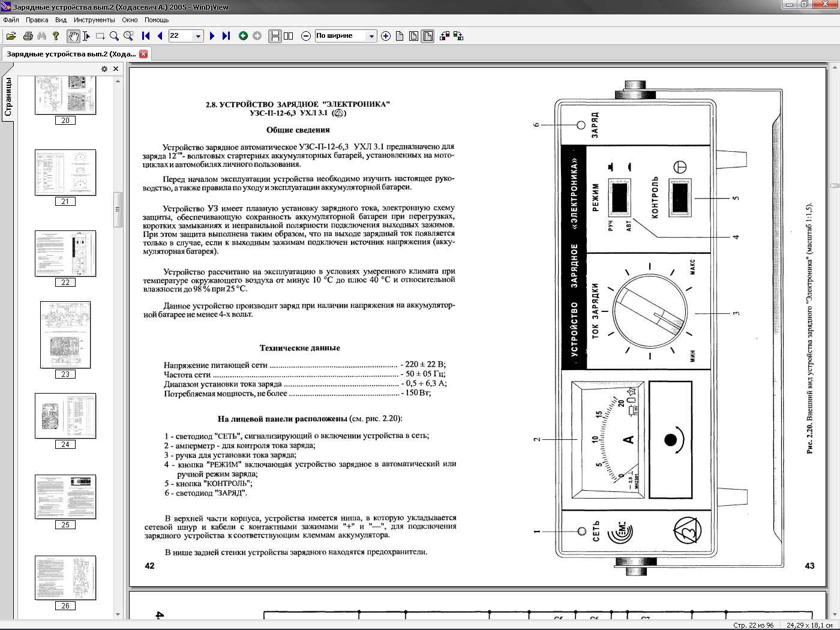Click the Print icon in toolbar

28,36
